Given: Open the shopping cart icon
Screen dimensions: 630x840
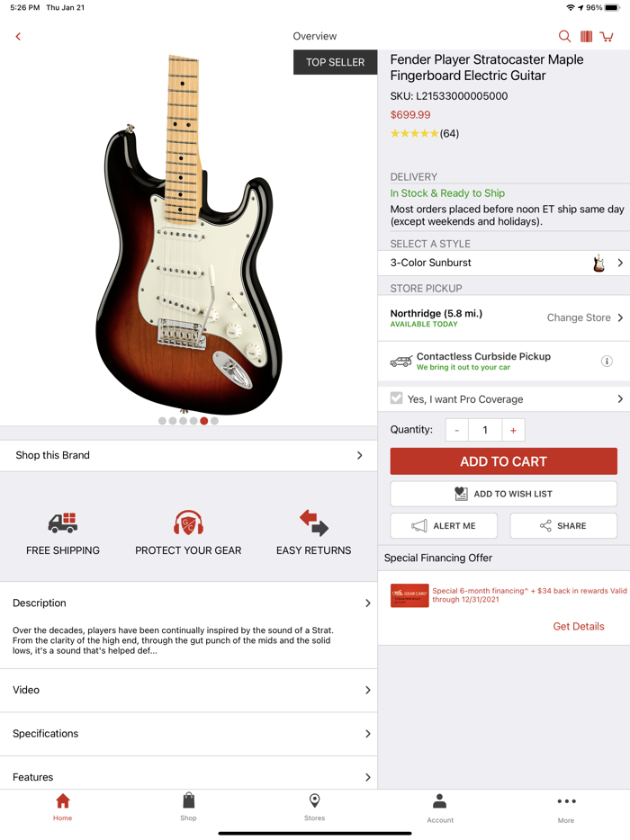Looking at the screenshot, I should (607, 36).
